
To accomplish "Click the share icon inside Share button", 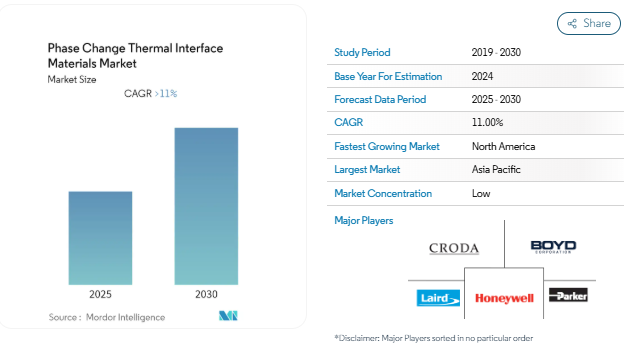I will (x=572, y=23).
